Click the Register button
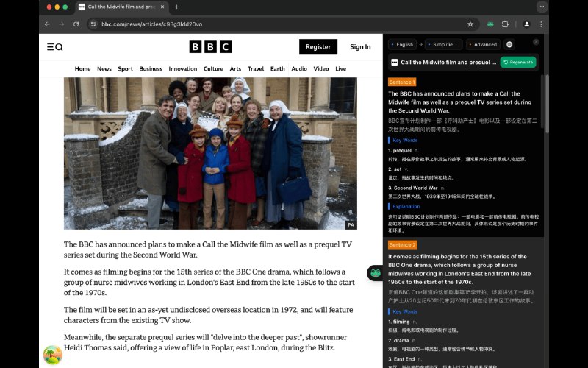Viewport: 588px width, 368px height. tap(318, 47)
